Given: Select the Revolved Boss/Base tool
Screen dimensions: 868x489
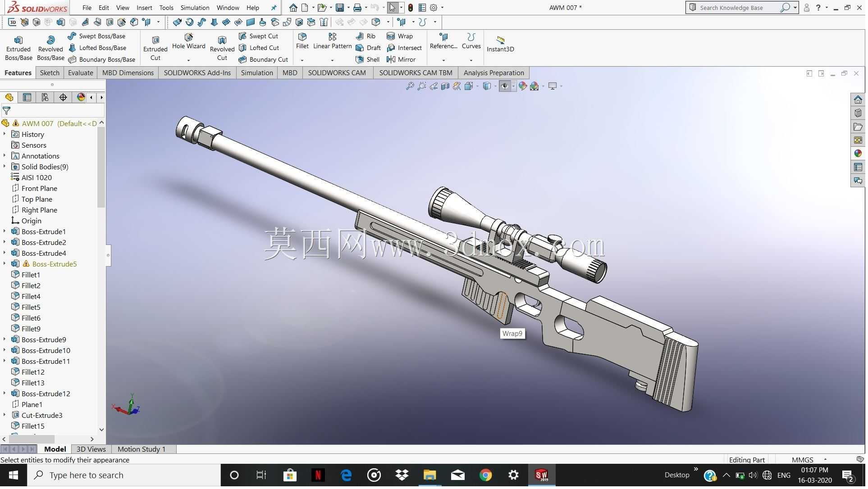Looking at the screenshot, I should tap(50, 48).
